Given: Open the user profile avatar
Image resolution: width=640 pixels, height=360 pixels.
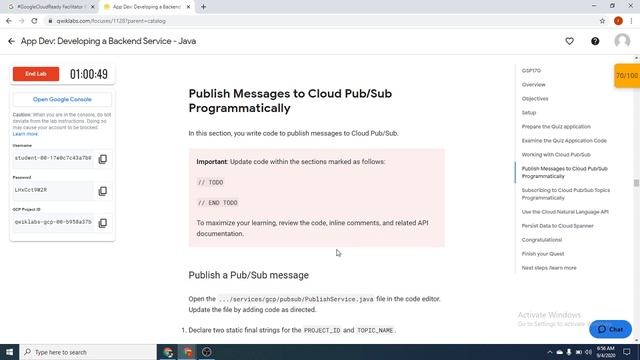Looking at the screenshot, I should pos(622,41).
